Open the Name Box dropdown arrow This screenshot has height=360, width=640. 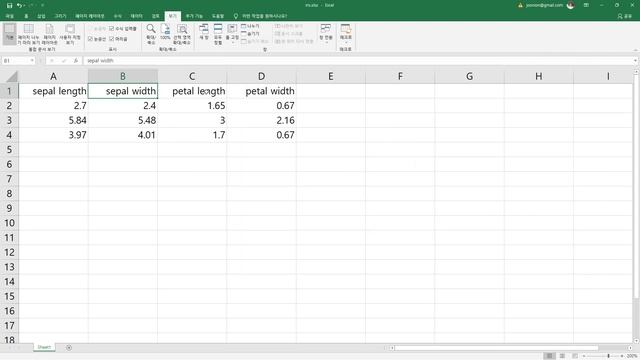[x=32, y=61]
